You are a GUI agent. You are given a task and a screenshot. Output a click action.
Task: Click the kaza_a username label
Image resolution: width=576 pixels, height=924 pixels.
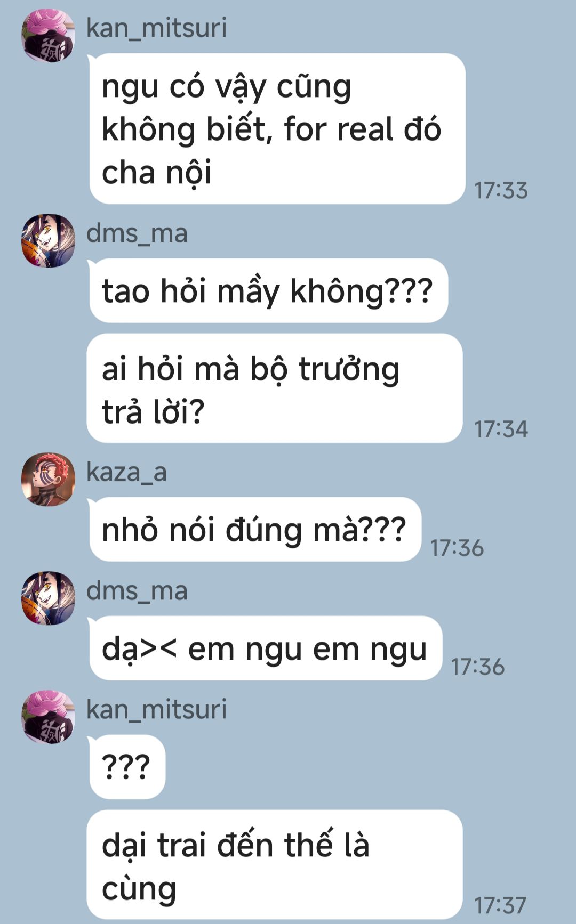pos(126,472)
